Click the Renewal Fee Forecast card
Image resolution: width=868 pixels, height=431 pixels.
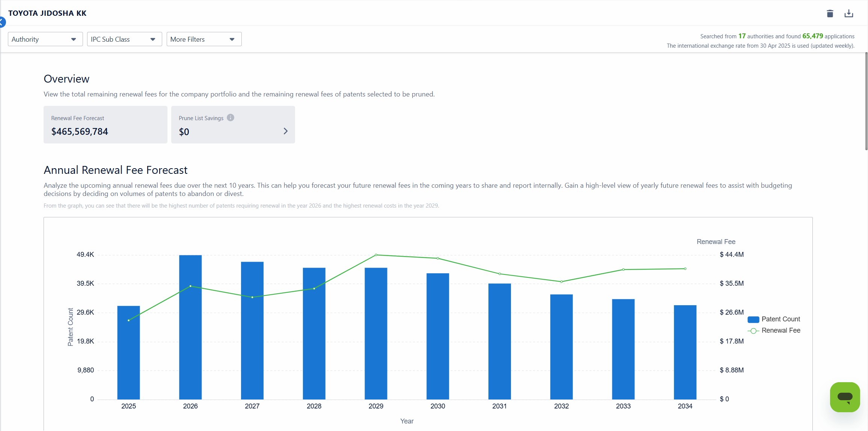pyautogui.click(x=105, y=125)
